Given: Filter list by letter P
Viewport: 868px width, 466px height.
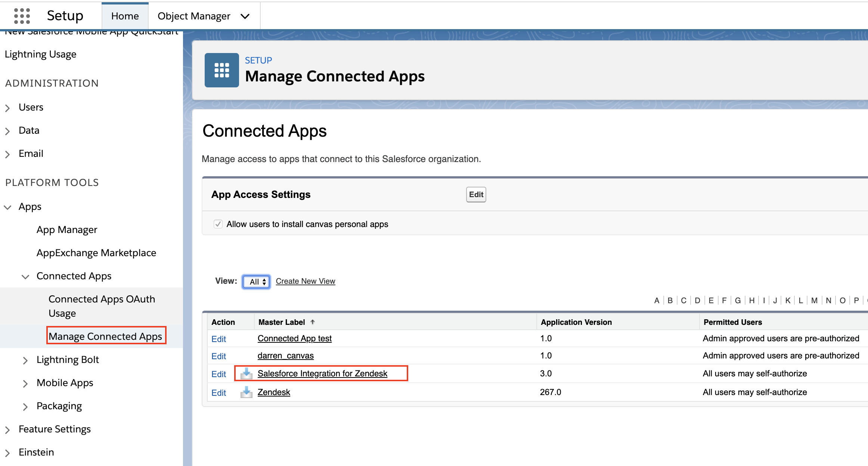Looking at the screenshot, I should click(856, 301).
